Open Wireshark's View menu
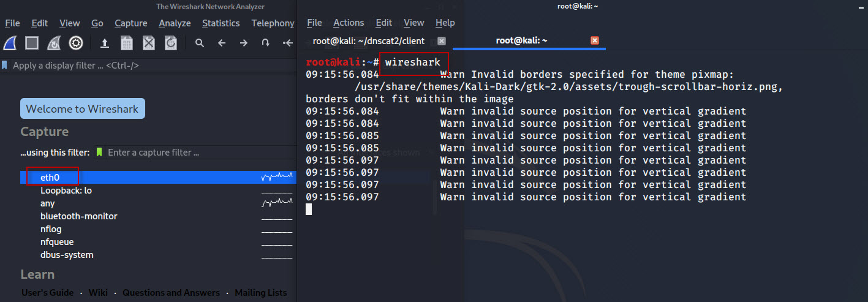This screenshot has width=868, height=302. (70, 23)
